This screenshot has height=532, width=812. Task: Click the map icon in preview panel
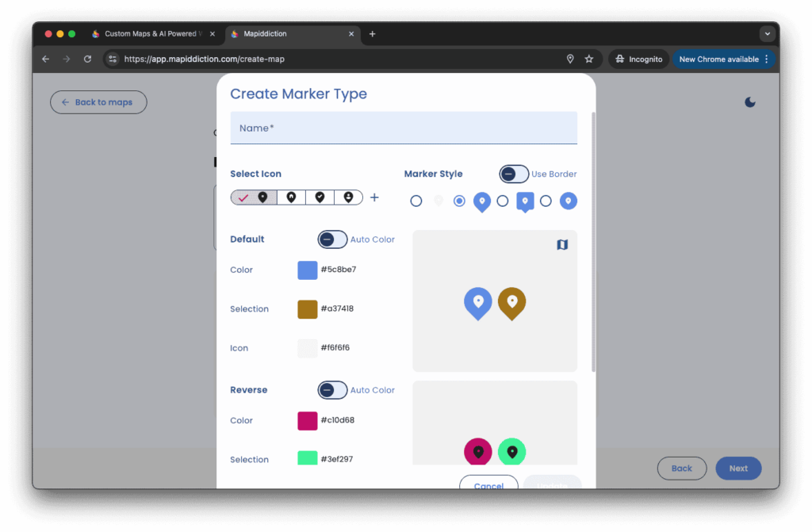(562, 245)
